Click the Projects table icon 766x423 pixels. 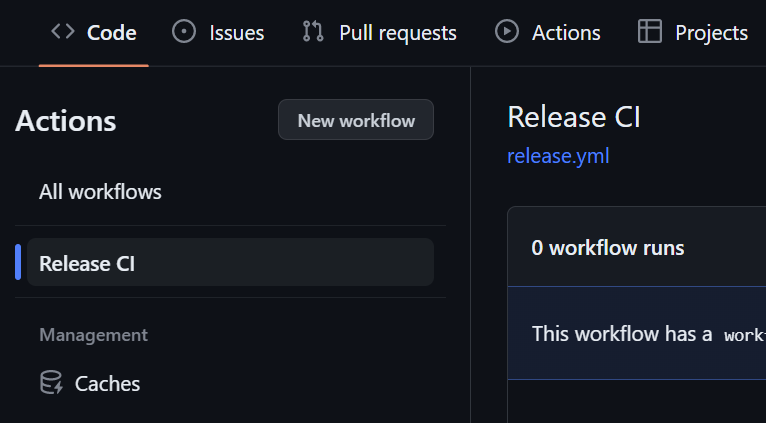tap(650, 32)
